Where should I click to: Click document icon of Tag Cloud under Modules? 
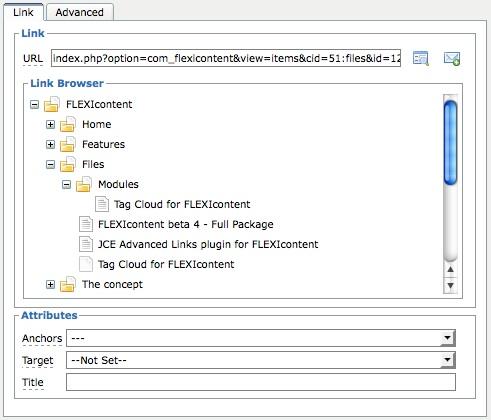tap(102, 204)
